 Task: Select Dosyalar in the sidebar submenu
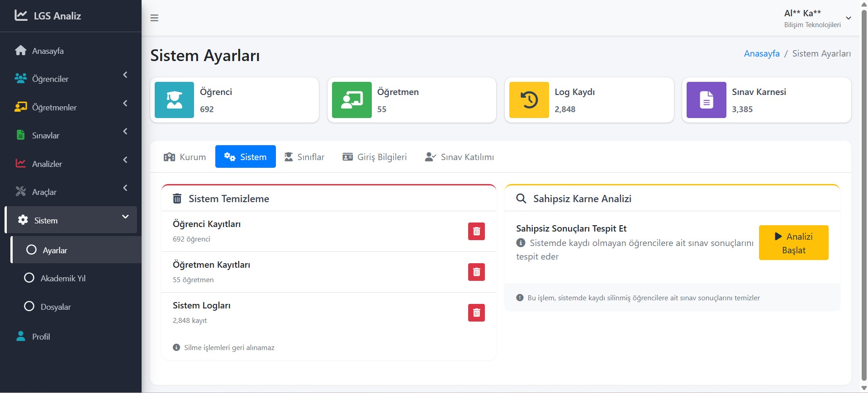tap(55, 307)
